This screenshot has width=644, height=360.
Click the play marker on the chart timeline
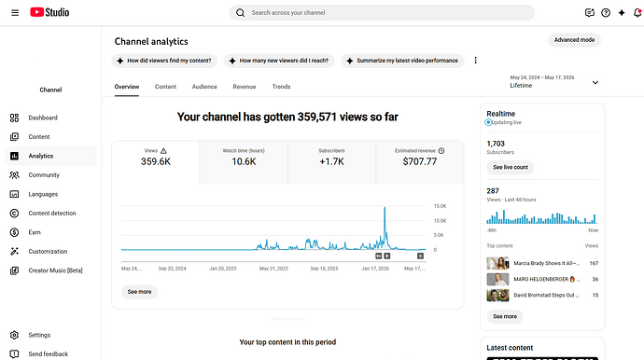(387, 256)
